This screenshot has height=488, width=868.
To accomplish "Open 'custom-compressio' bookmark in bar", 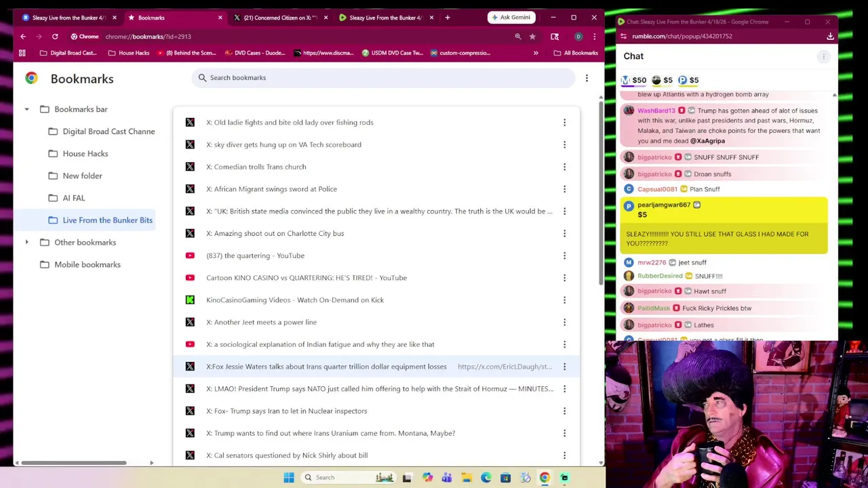I will pyautogui.click(x=460, y=53).
